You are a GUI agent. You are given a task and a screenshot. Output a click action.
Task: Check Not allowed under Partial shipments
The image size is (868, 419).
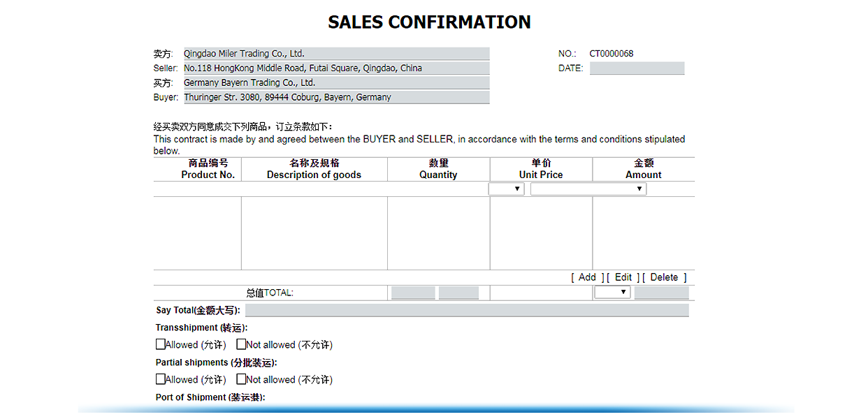tap(241, 379)
